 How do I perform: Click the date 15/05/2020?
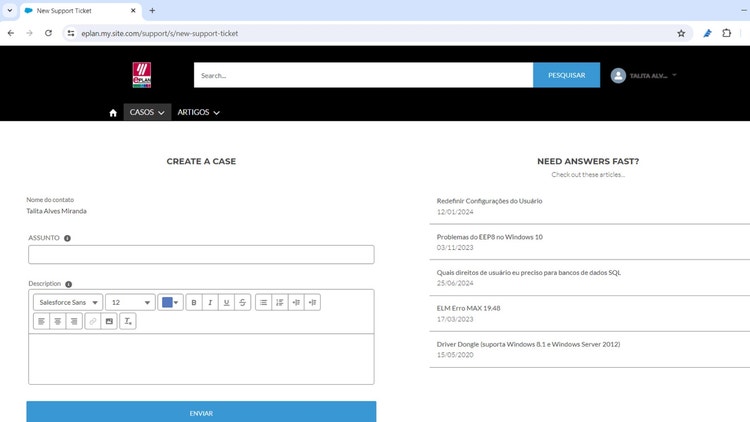[x=455, y=355]
